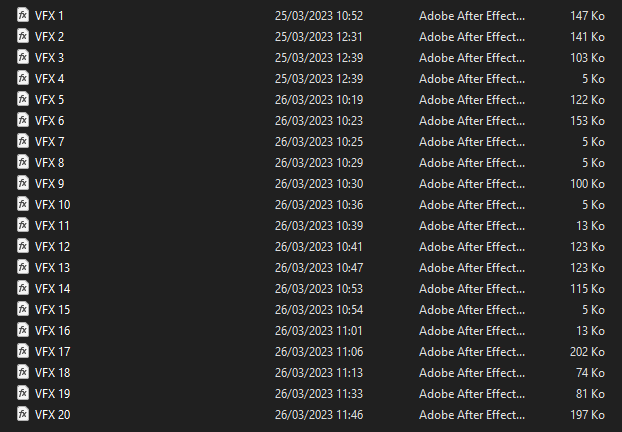
Task: Click the VFX 17 file icon
Action: [23, 351]
